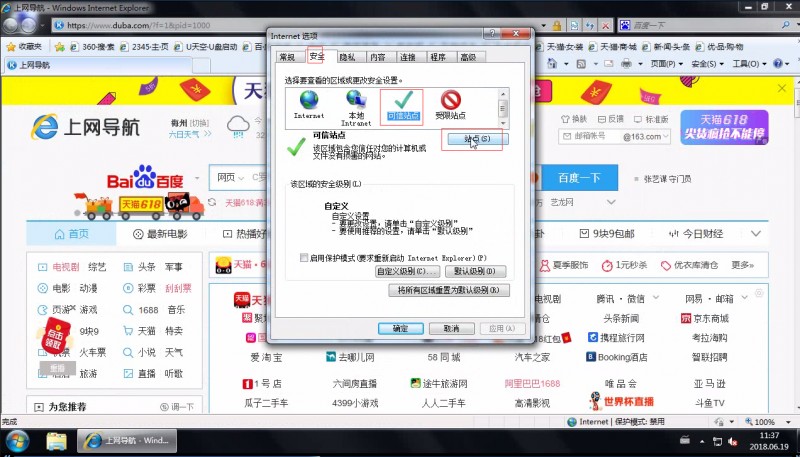Click the IE refresh icon
The height and width of the screenshot is (457, 800).
590,25
